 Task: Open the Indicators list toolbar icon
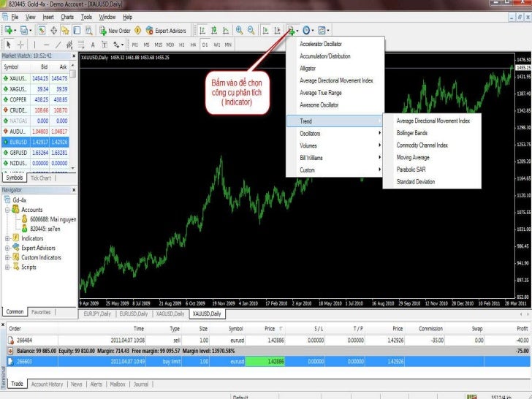(x=291, y=31)
